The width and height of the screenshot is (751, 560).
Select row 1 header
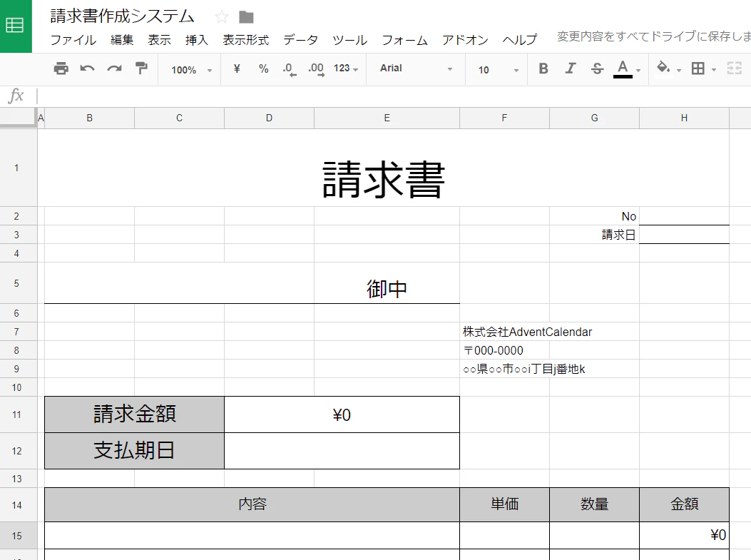pyautogui.click(x=17, y=168)
